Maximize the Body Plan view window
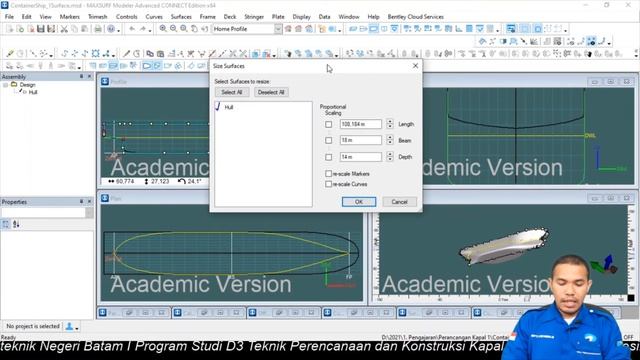640x360 pixels. (610, 82)
